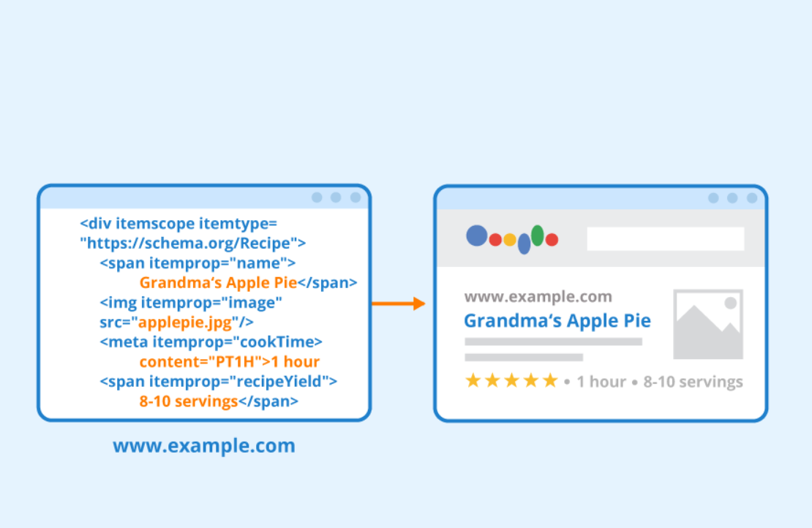Click the blue www.example.com caption under code window

tap(204, 445)
